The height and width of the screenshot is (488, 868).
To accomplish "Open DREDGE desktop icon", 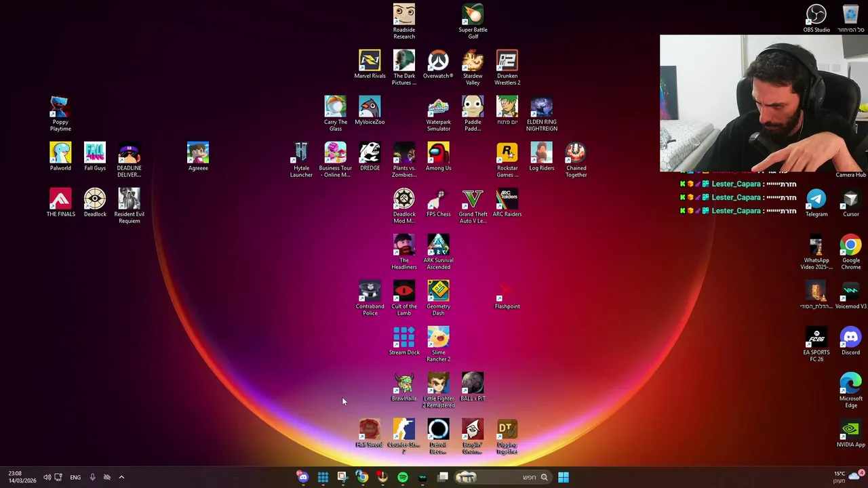I will pos(370,157).
